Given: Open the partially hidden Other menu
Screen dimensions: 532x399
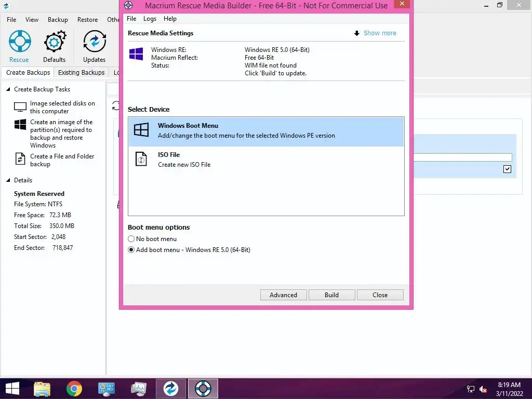Looking at the screenshot, I should [x=113, y=20].
